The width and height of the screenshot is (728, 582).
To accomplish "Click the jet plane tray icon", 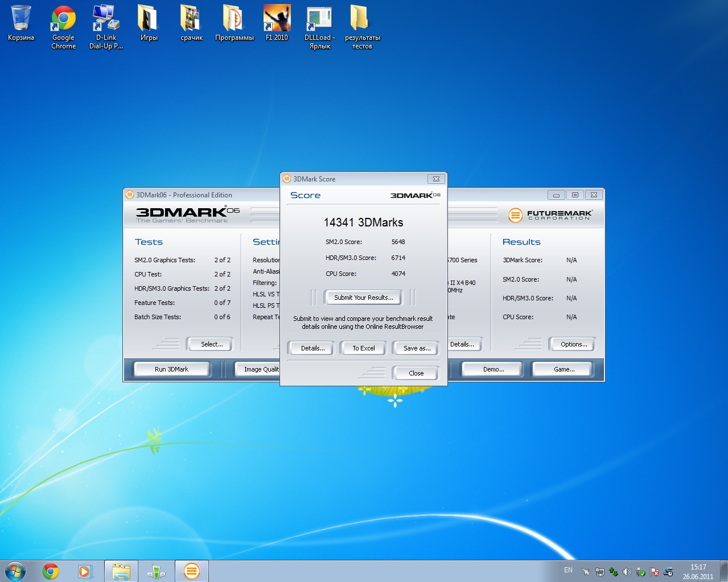I will (586, 572).
